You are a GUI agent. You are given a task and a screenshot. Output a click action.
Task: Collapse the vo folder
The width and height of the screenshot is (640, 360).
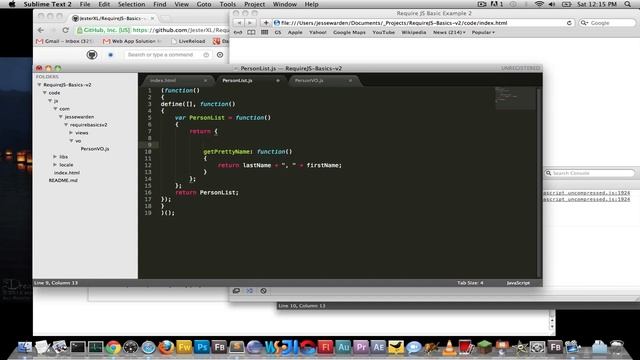pos(71,141)
